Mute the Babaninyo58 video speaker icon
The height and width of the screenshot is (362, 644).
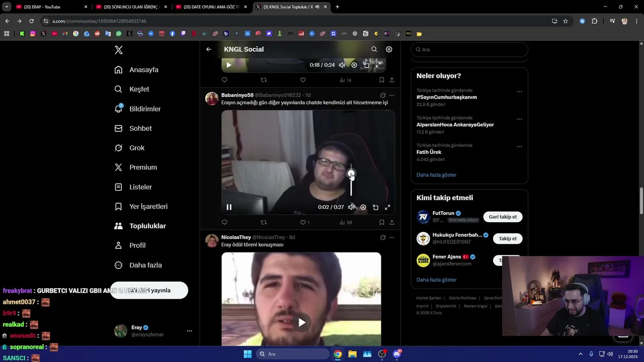tap(351, 207)
